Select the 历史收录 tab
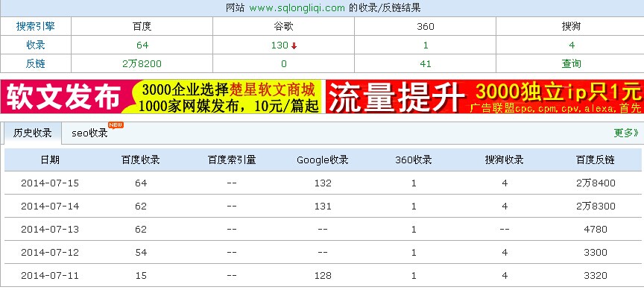The image size is (644, 290). (33, 133)
